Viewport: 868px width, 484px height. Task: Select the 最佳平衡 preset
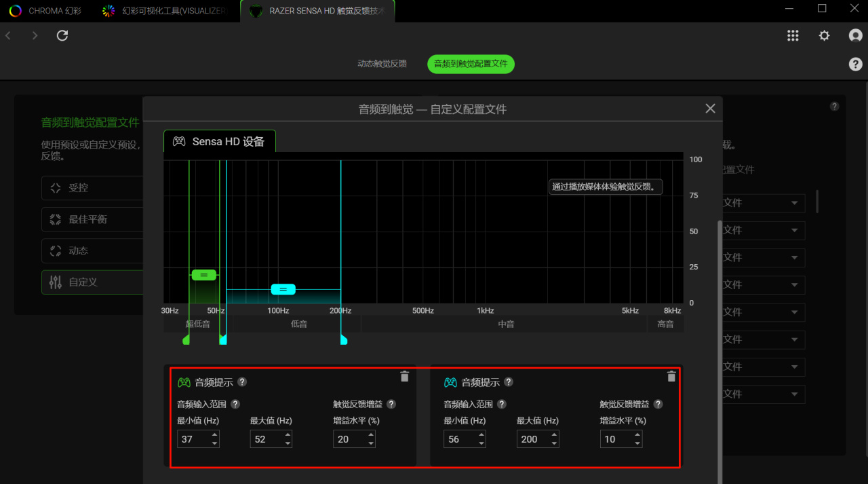pos(92,219)
